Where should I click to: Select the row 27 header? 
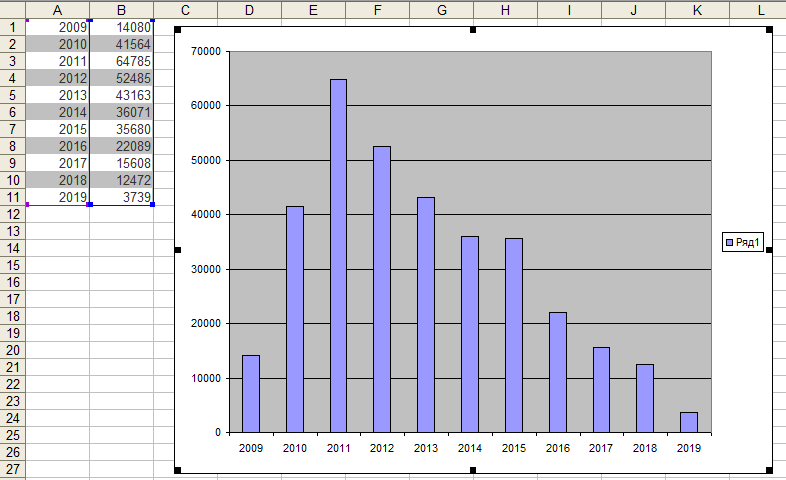12,469
